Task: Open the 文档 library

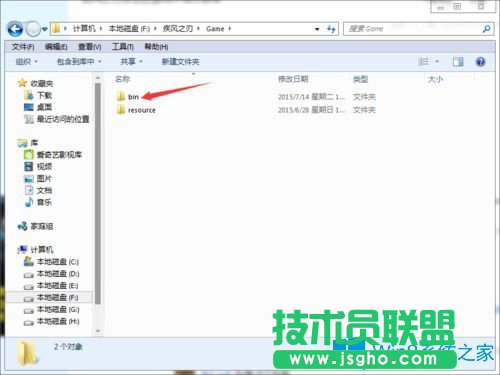Action: click(x=44, y=190)
